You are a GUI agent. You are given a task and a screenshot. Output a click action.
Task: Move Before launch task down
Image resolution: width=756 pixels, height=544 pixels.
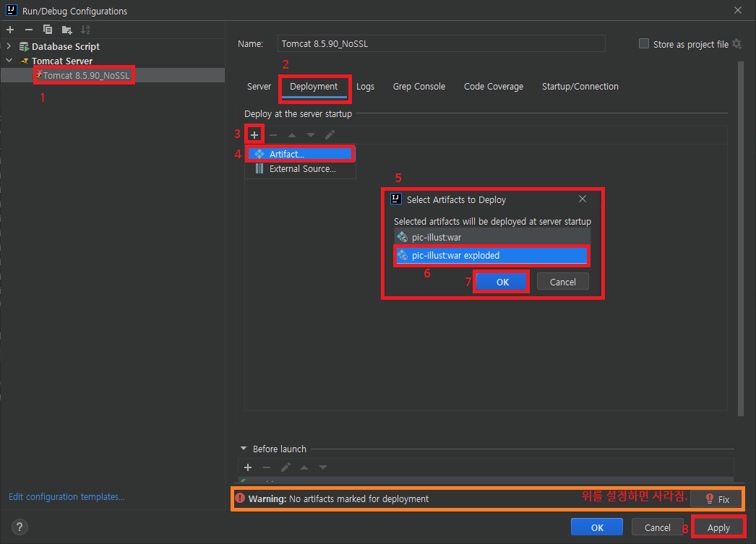point(323,467)
